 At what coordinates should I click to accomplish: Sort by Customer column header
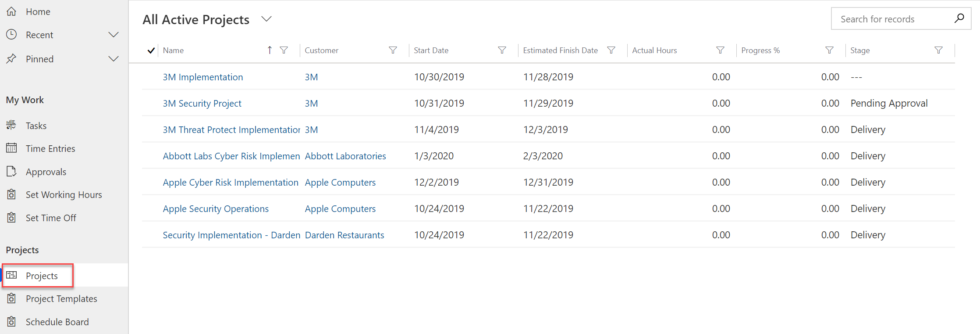(322, 50)
